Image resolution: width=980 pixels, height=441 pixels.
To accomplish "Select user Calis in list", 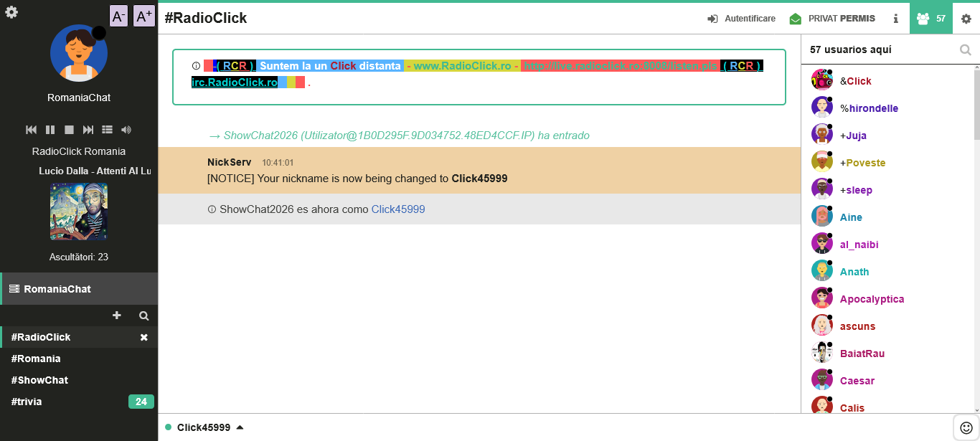I will coord(852,408).
